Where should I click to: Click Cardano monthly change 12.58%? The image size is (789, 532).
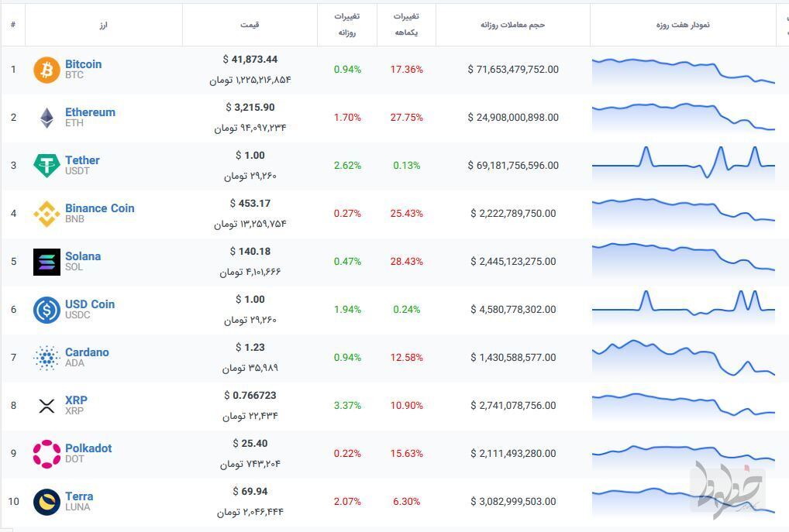pos(407,358)
